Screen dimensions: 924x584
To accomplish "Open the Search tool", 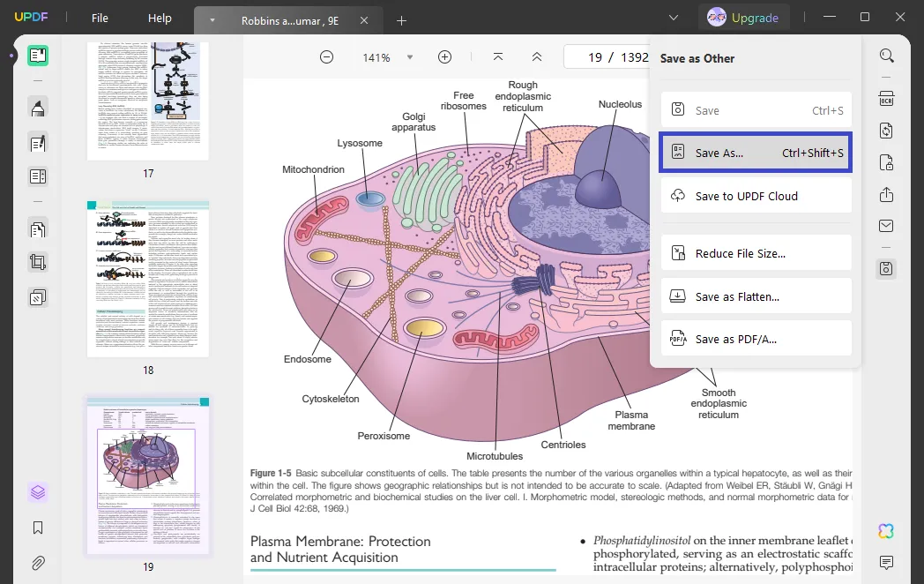I will tap(886, 55).
